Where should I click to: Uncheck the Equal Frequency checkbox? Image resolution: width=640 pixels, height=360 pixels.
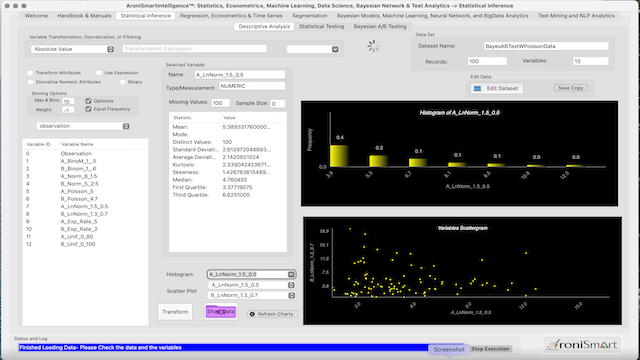pos(88,109)
